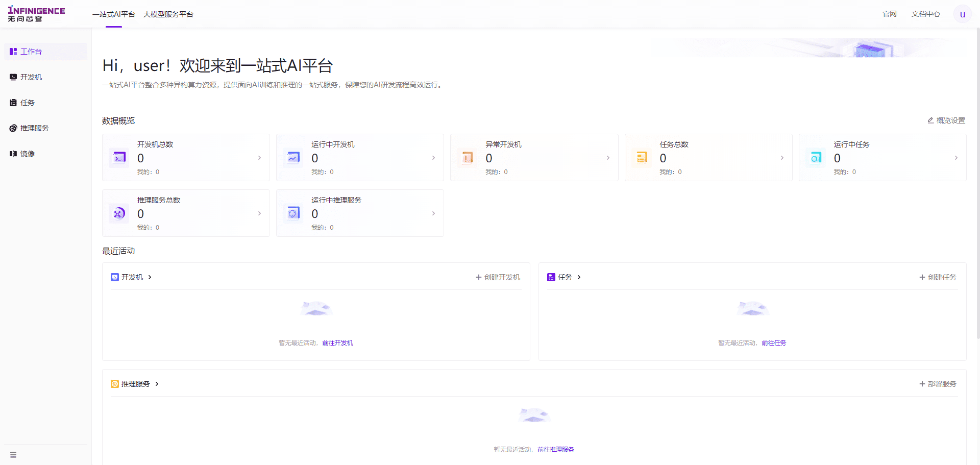Click the Infinigence logo

point(36,14)
